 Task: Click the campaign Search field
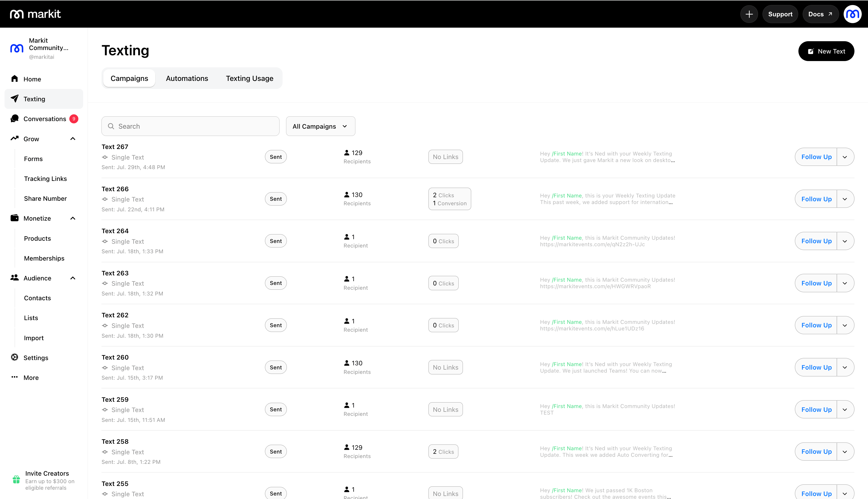click(190, 126)
